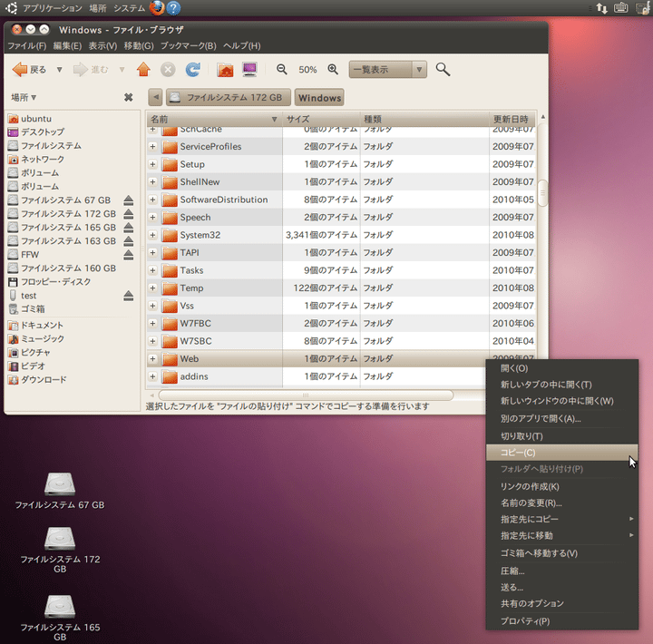653x644 pixels.
Task: Open the 表示(V) menu
Action: (x=102, y=46)
